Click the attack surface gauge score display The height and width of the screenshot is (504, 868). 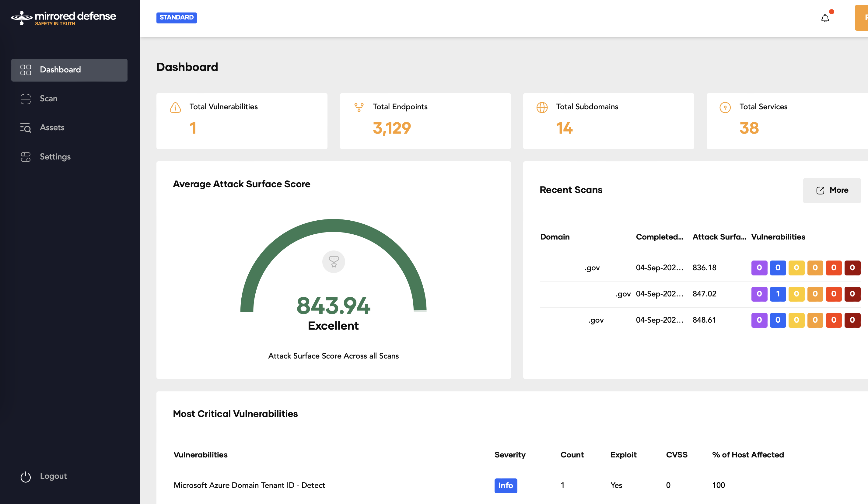pos(333,306)
